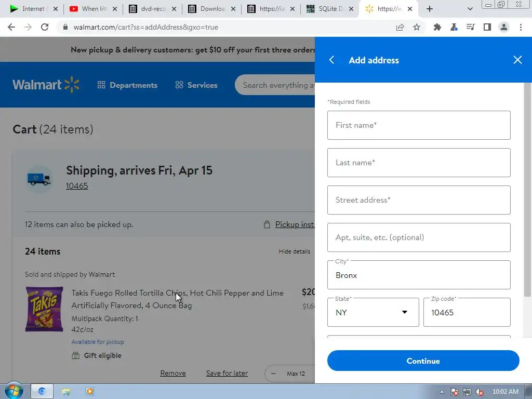Open the State dropdown showing NY
Image resolution: width=532 pixels, height=399 pixels.
(x=373, y=312)
